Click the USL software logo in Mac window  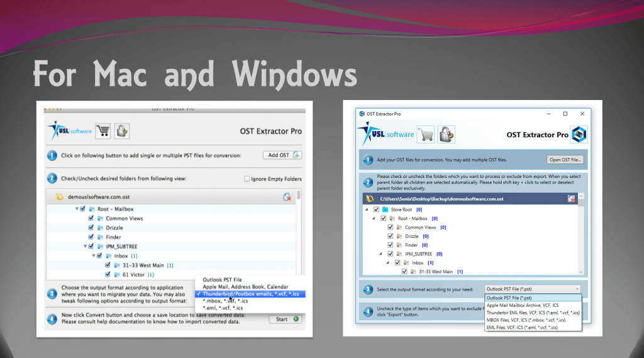tap(69, 131)
